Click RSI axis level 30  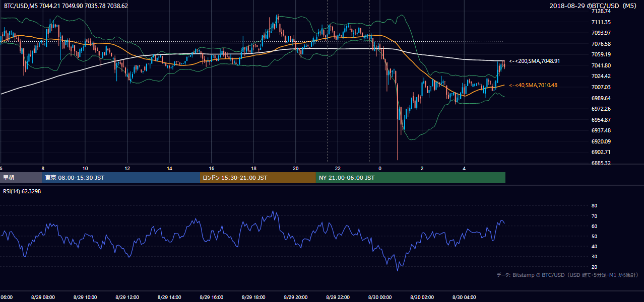pyautogui.click(x=594, y=257)
